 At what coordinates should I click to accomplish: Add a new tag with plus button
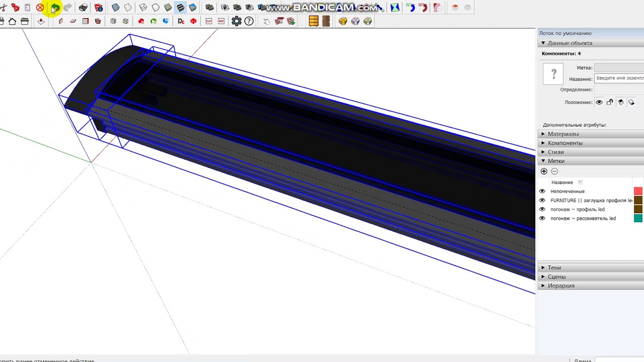pos(544,171)
